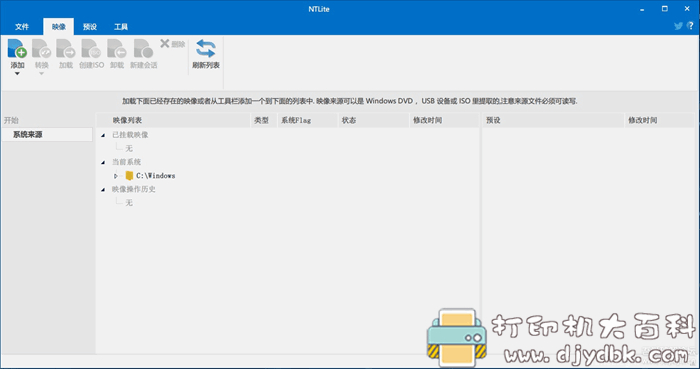
Task: Click the 添加 (Add) image icon
Action: (x=17, y=49)
